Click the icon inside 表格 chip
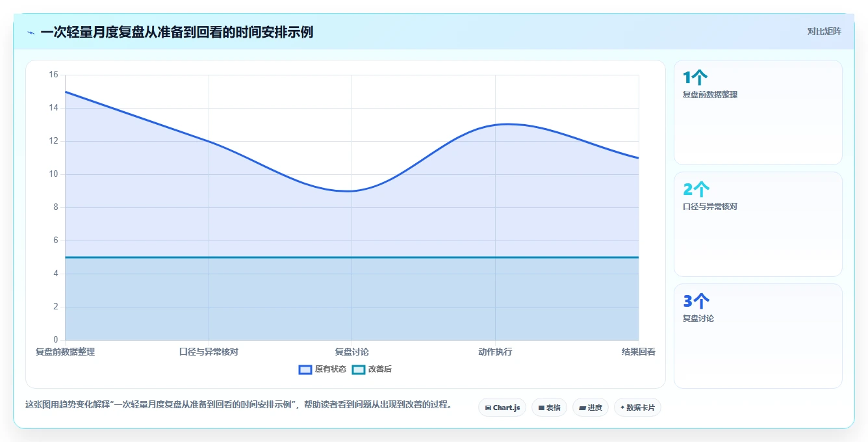This screenshot has height=442, width=868. tap(541, 408)
